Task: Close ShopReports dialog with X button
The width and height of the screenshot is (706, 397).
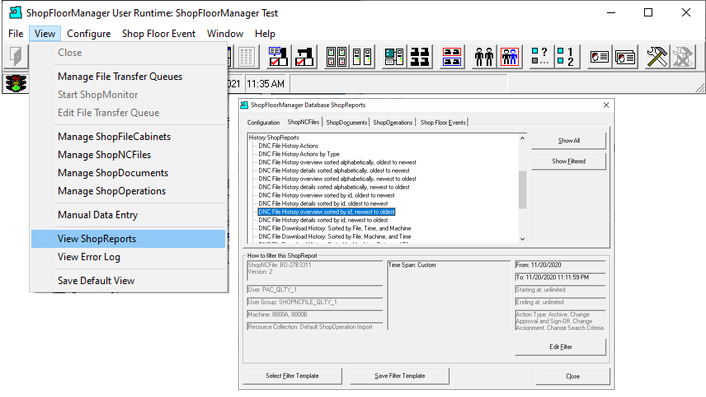Action: tap(606, 105)
